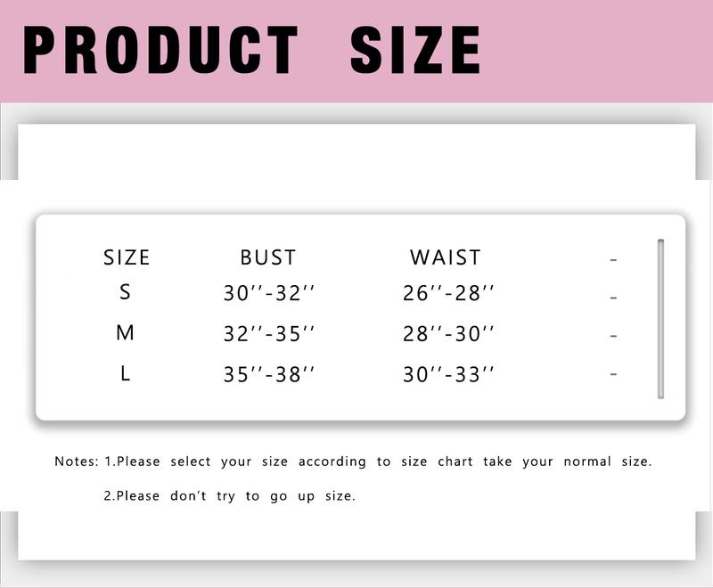Click the dash at the end of the S row
This screenshot has width=713, height=588.
[613, 298]
